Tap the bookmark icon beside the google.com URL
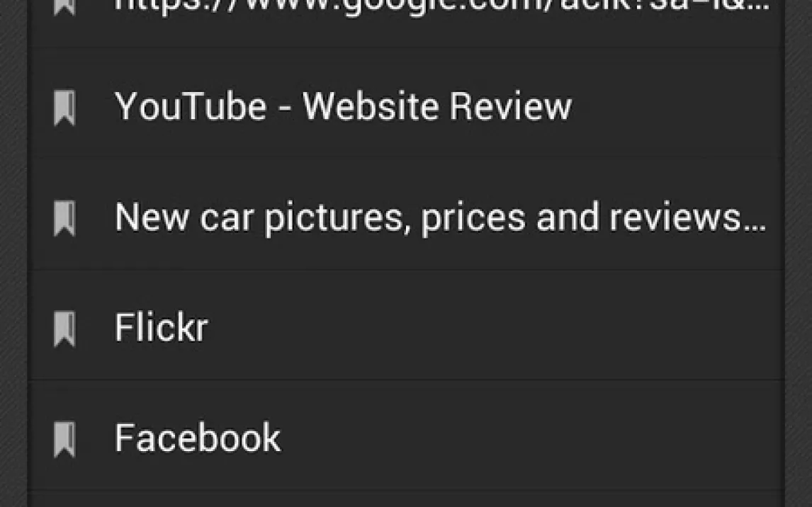The image size is (812, 507). click(64, 7)
